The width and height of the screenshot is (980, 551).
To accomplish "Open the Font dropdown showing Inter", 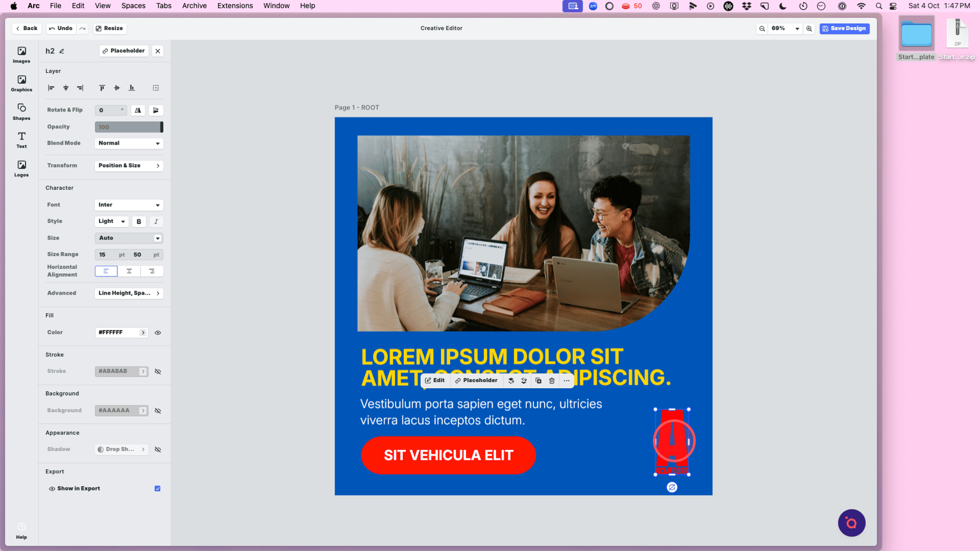I will [129, 205].
